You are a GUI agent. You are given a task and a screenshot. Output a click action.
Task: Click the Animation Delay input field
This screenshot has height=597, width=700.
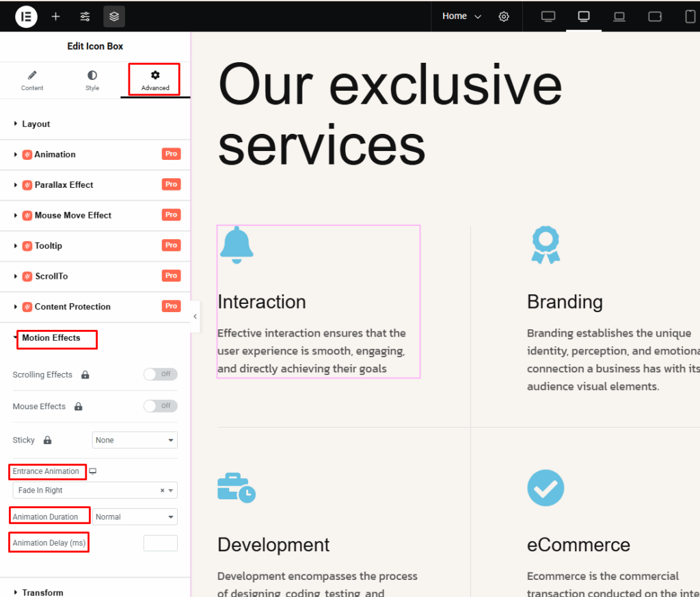[x=160, y=543]
